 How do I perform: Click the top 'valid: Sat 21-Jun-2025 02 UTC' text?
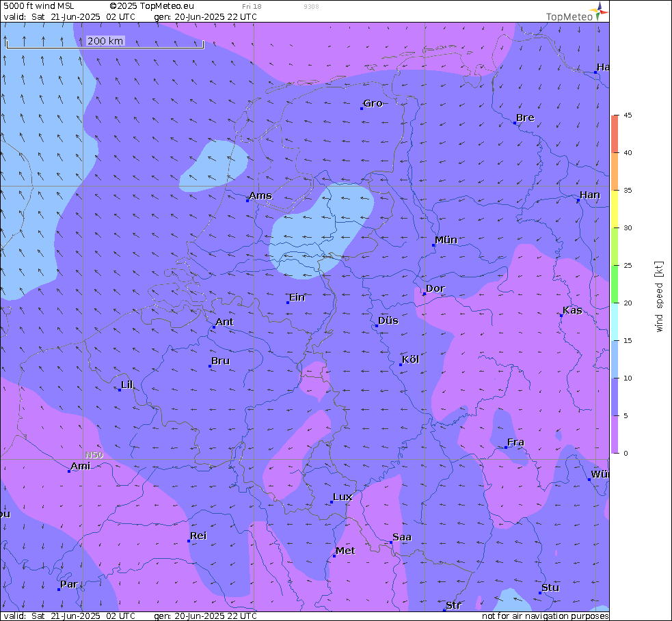pyautogui.click(x=70, y=16)
